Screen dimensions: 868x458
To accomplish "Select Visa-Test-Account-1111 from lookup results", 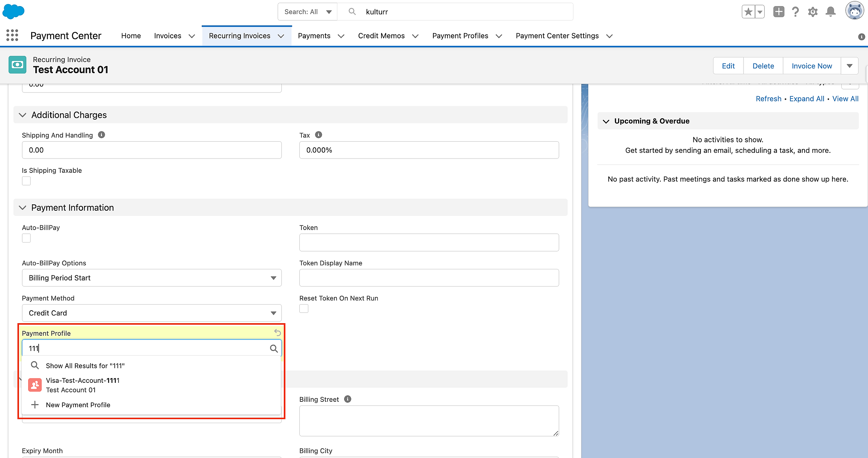I will (x=83, y=385).
